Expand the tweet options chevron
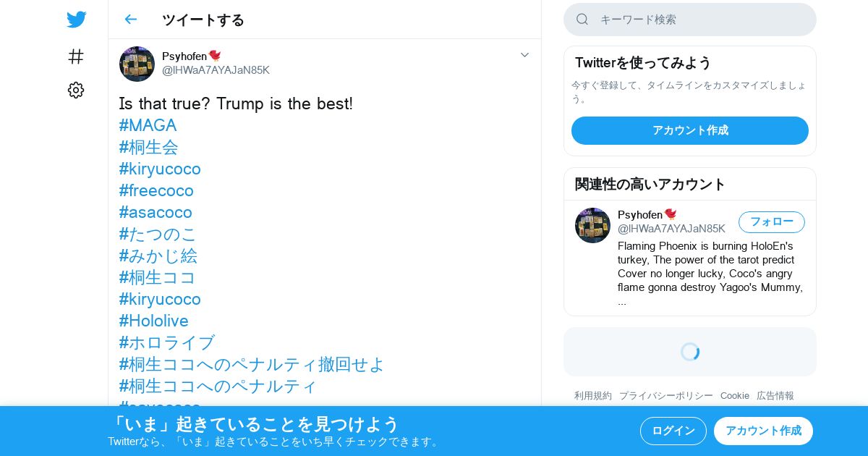Viewport: 868px width, 456px height. click(525, 55)
